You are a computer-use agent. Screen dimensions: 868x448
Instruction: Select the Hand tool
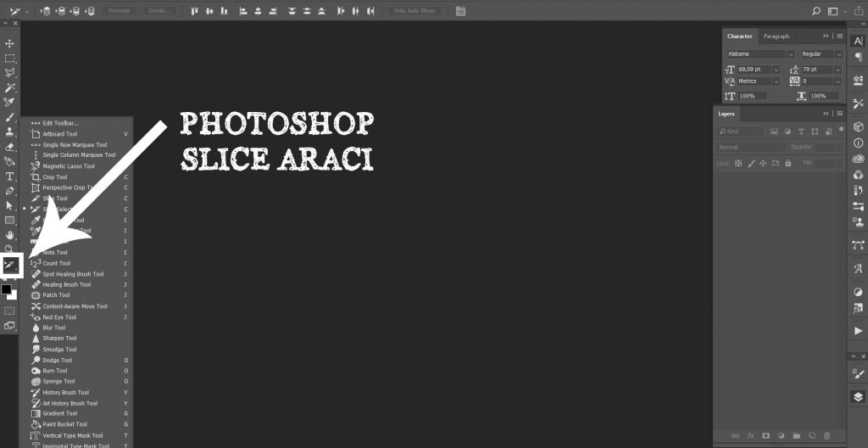click(x=9, y=235)
